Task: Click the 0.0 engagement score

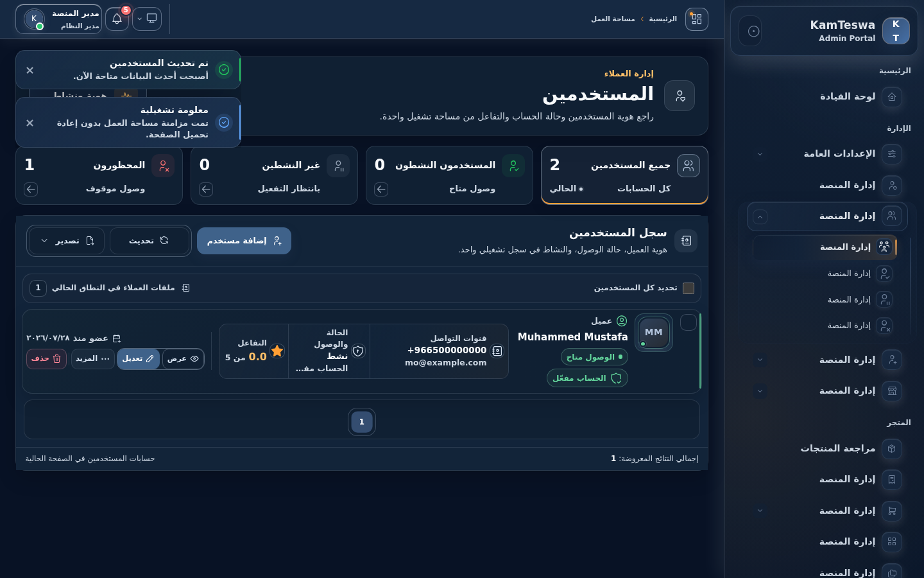Action: tap(257, 357)
